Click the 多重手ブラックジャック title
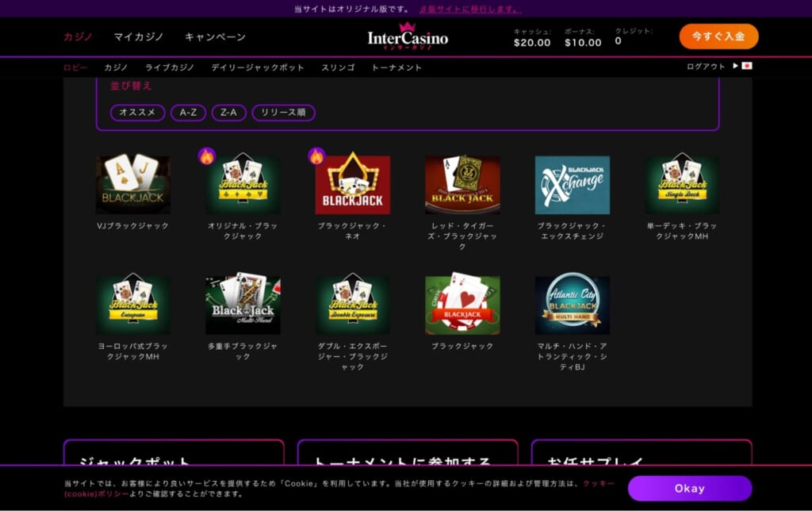The image size is (812, 511). (243, 352)
